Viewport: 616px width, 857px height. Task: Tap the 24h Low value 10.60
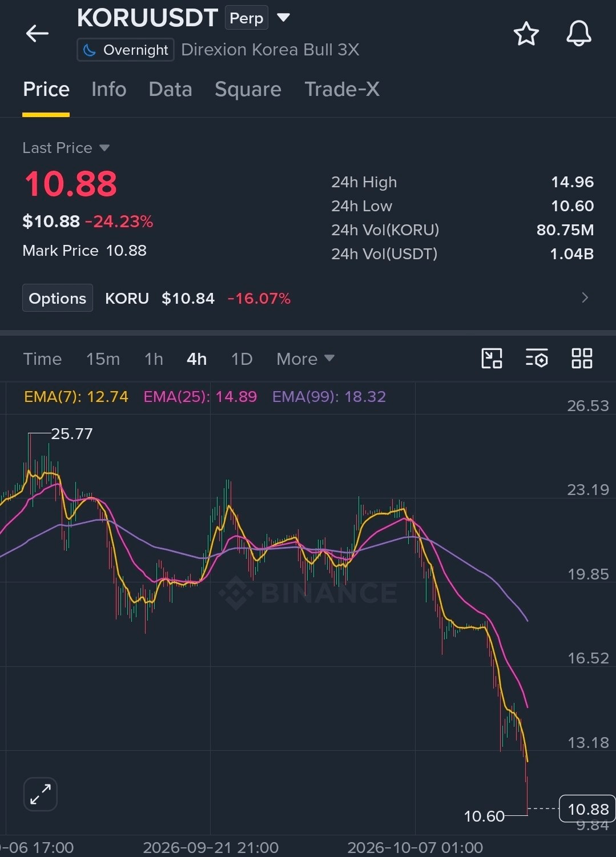[x=572, y=206]
